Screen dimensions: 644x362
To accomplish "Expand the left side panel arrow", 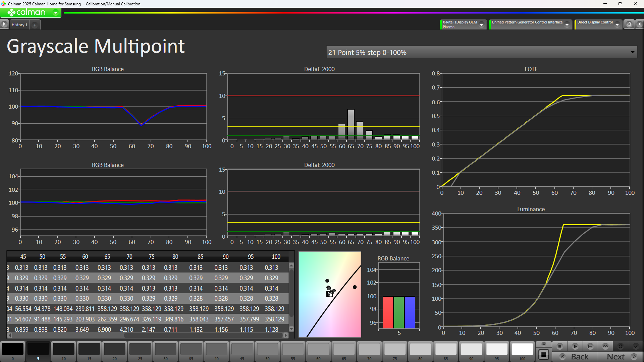I will [4, 24].
